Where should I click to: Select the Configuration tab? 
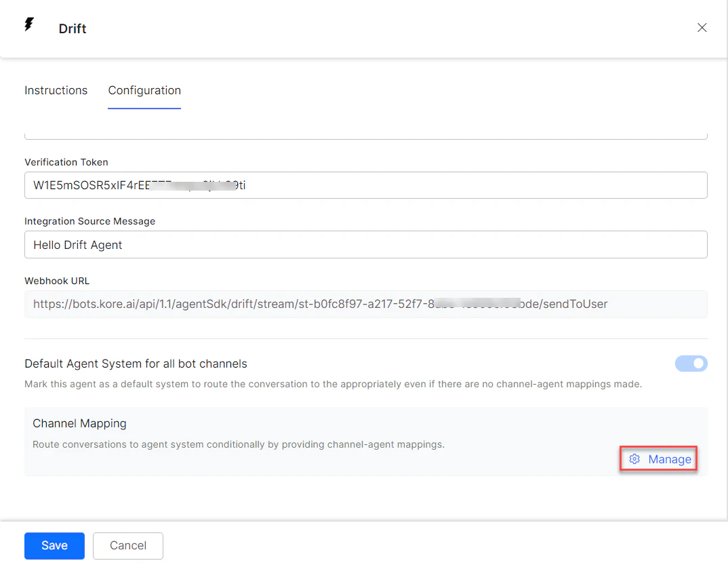(x=144, y=90)
